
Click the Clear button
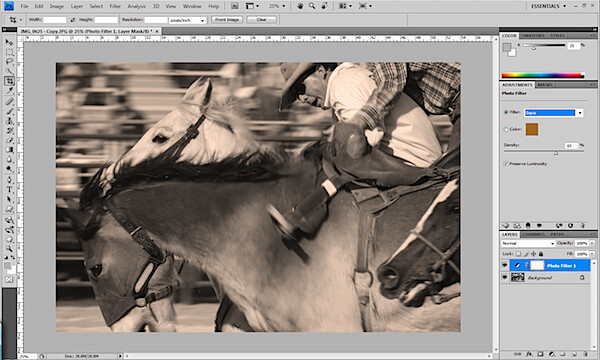pos(262,20)
